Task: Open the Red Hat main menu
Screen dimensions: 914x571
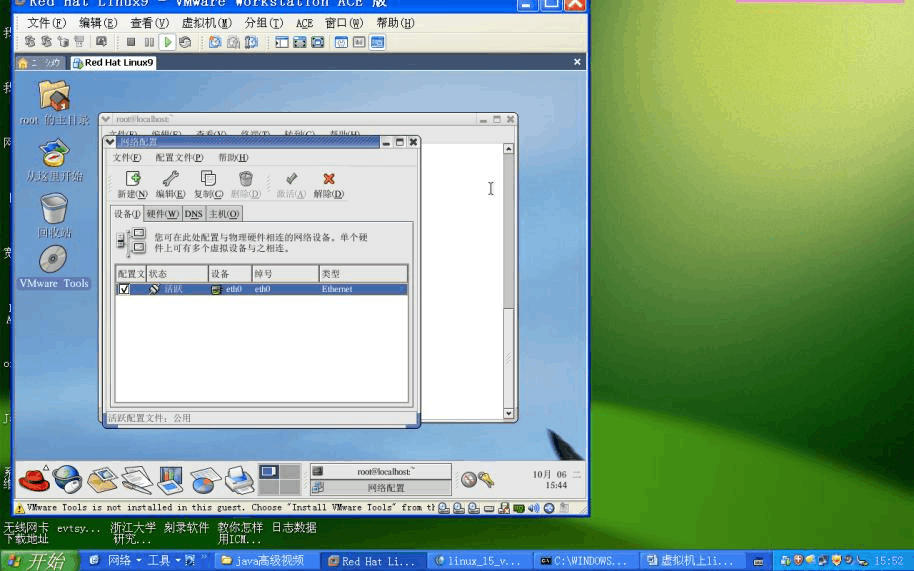Action: 34,479
